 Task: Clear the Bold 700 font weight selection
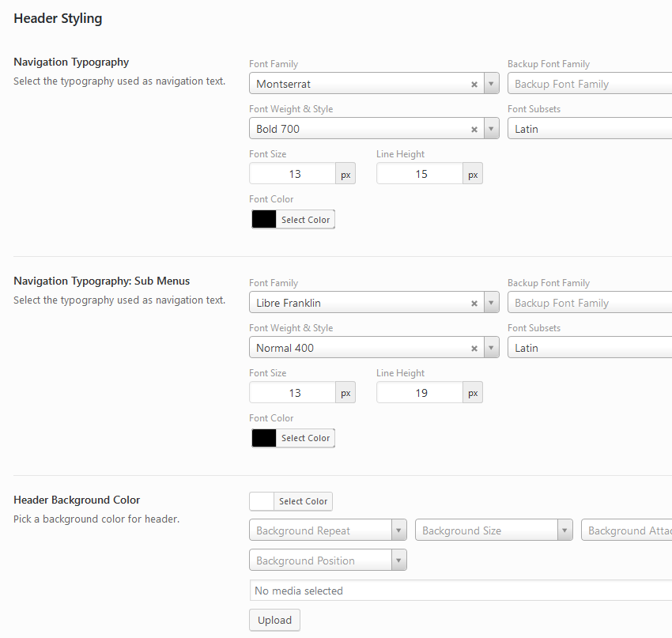point(474,129)
